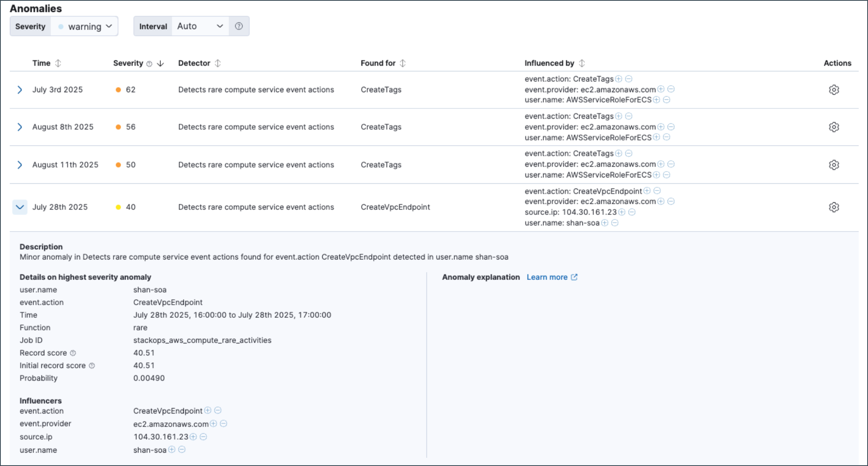The width and height of the screenshot is (868, 466).
Task: Add filter for user.name AWSServiceRoleForECS
Action: pyautogui.click(x=656, y=99)
